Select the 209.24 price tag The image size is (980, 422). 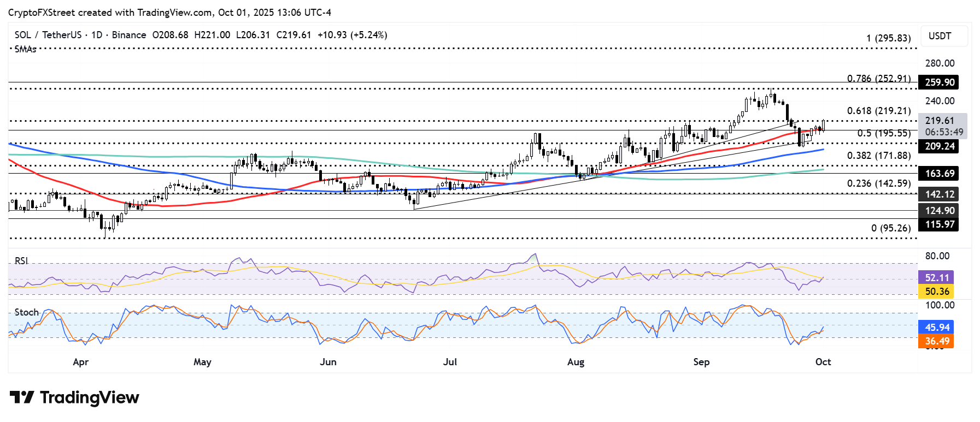click(939, 146)
